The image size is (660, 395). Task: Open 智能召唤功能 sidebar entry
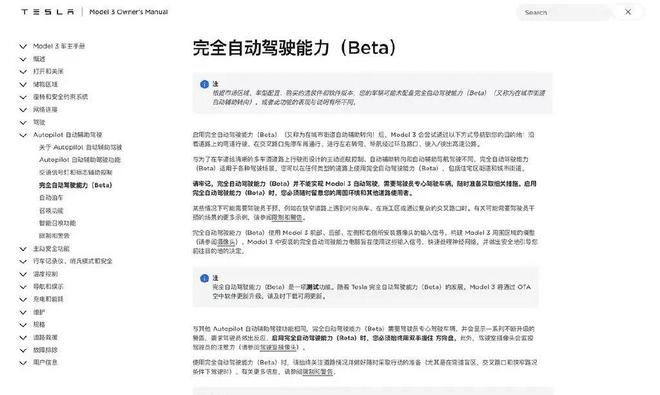click(57, 223)
